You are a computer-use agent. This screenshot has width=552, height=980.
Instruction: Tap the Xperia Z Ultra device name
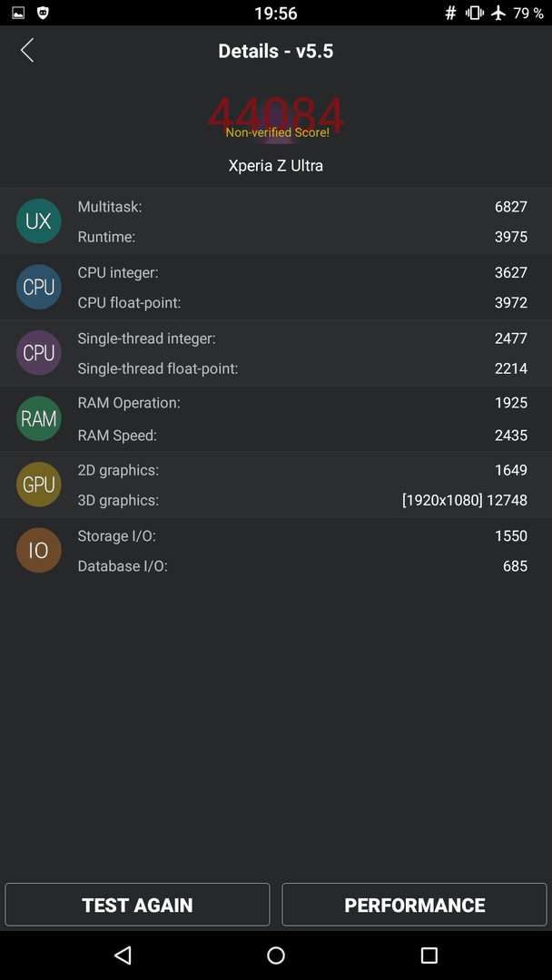[276, 166]
